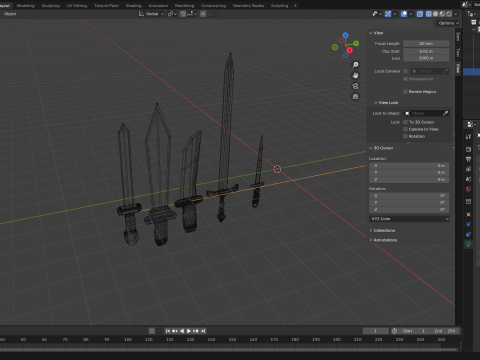This screenshot has width=480, height=360.
Task: Edit the Focal Length field
Action: click(426, 44)
